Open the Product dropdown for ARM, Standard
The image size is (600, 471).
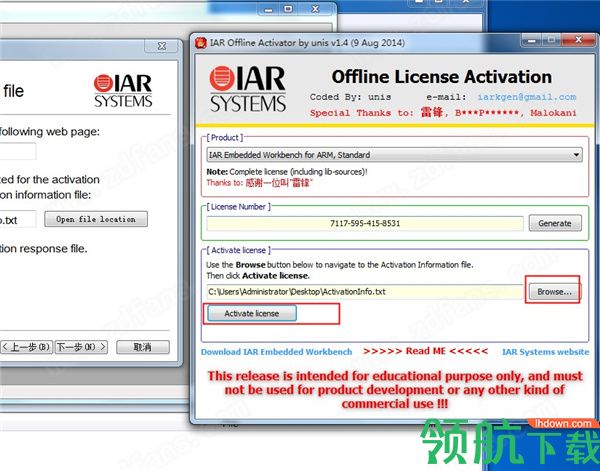[394, 155]
